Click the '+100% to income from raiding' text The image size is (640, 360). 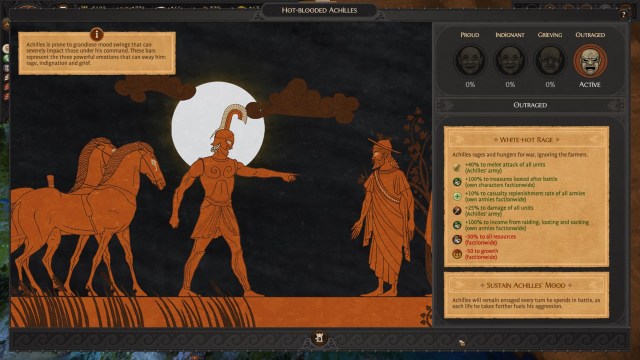coord(527,225)
